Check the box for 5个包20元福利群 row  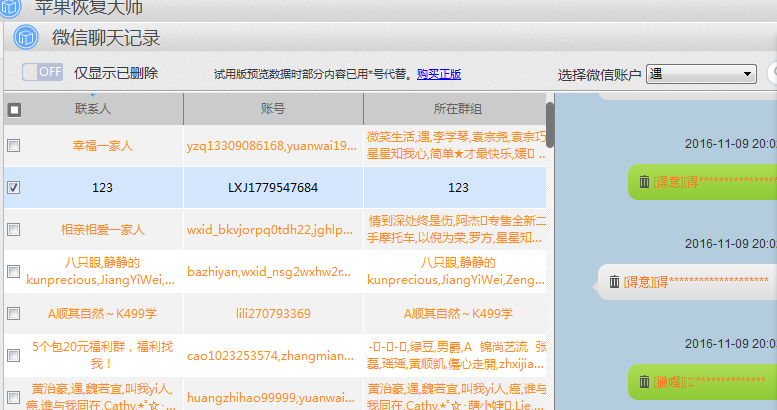point(14,355)
